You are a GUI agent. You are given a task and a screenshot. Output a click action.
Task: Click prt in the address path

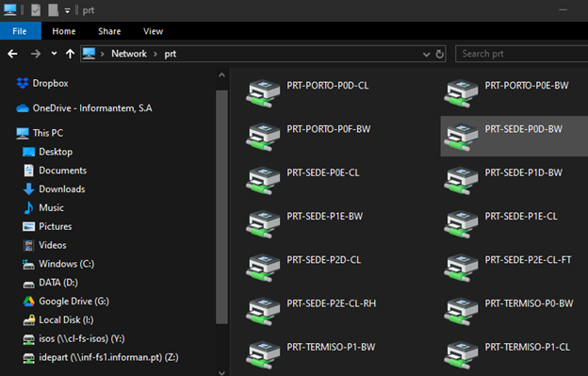pos(171,54)
